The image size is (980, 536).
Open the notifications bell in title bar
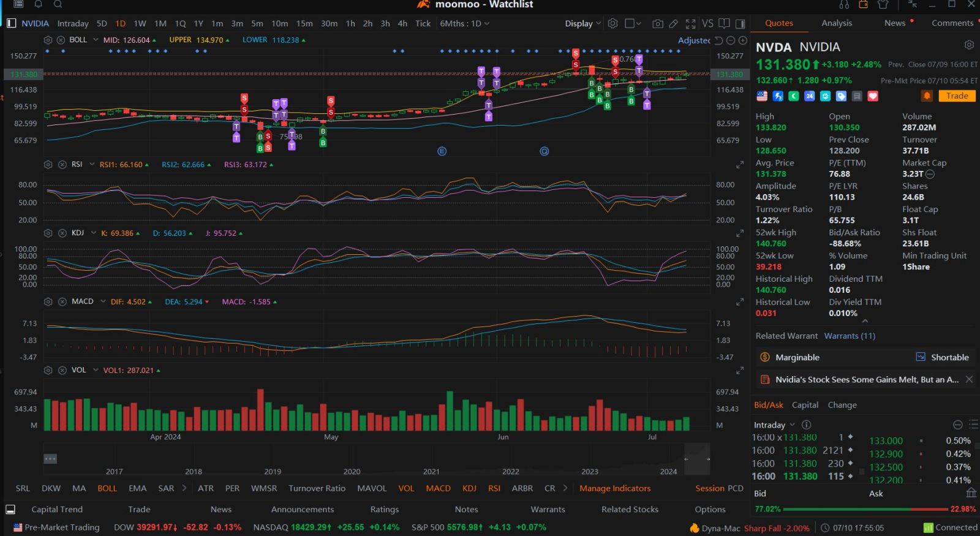pos(38,4)
